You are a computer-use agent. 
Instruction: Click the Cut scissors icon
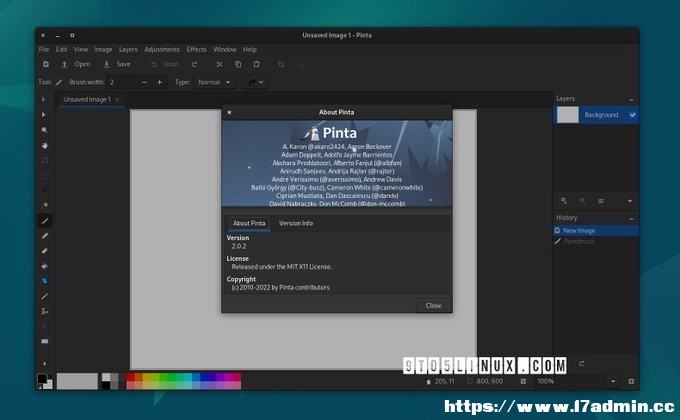(219, 64)
